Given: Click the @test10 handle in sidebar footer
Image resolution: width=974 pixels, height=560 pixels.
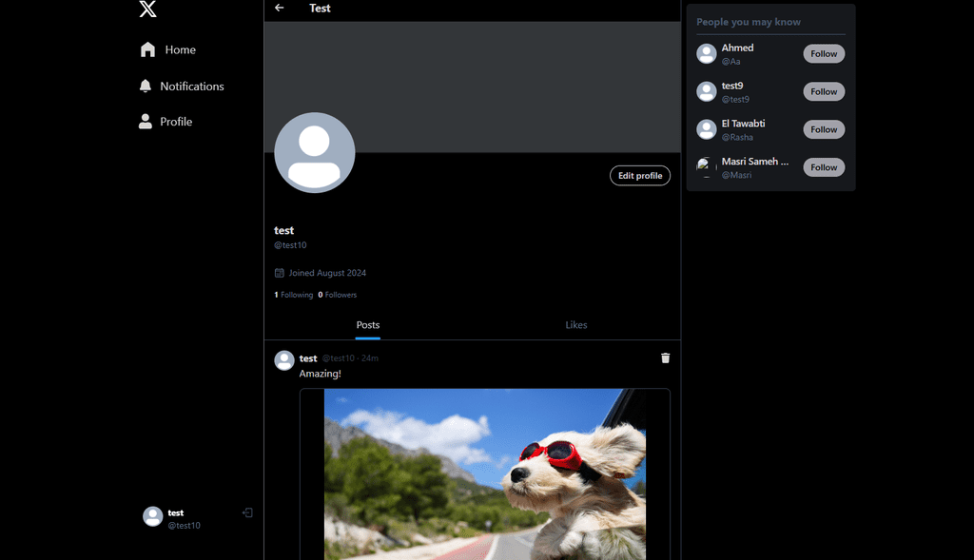Looking at the screenshot, I should click(184, 525).
